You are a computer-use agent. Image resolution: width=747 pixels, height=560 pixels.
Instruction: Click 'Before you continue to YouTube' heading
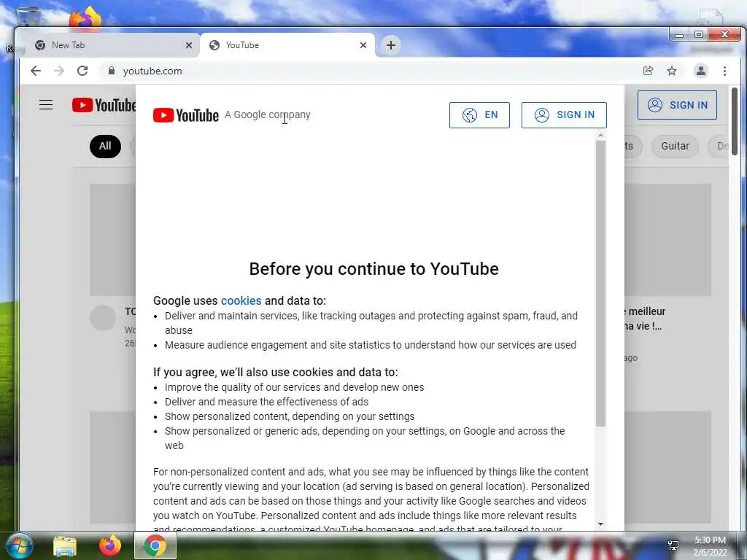tap(374, 268)
